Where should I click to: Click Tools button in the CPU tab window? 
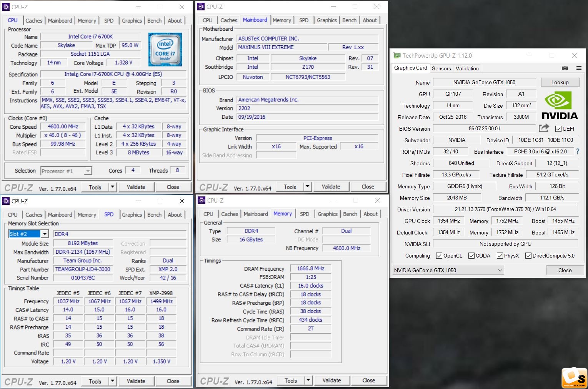point(95,187)
